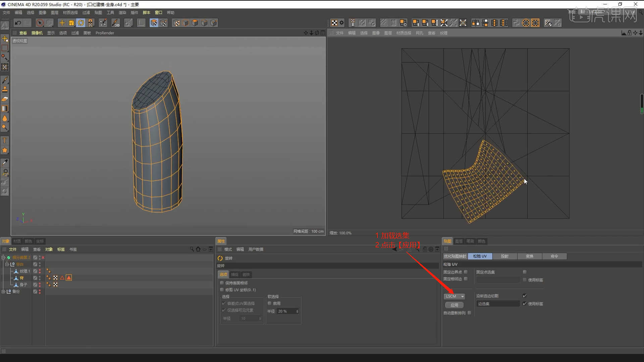The image size is (644, 362).
Task: Open the 网孔 menu in UV editor
Action: coord(419,33)
